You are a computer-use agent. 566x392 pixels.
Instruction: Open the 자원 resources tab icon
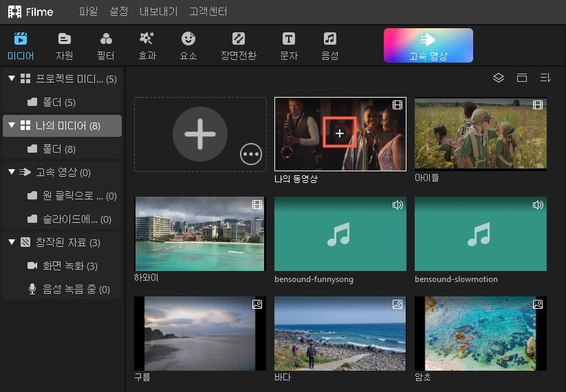64,39
